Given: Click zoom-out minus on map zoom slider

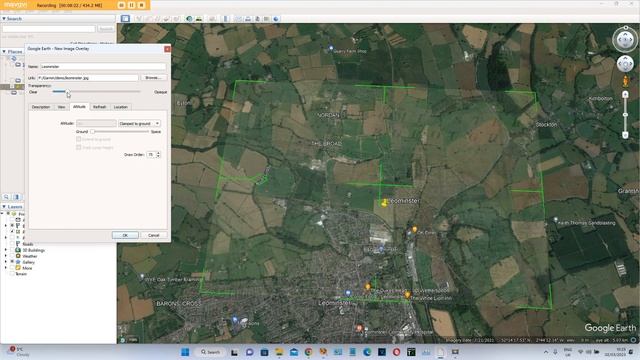Looking at the screenshot, I should point(625,135).
